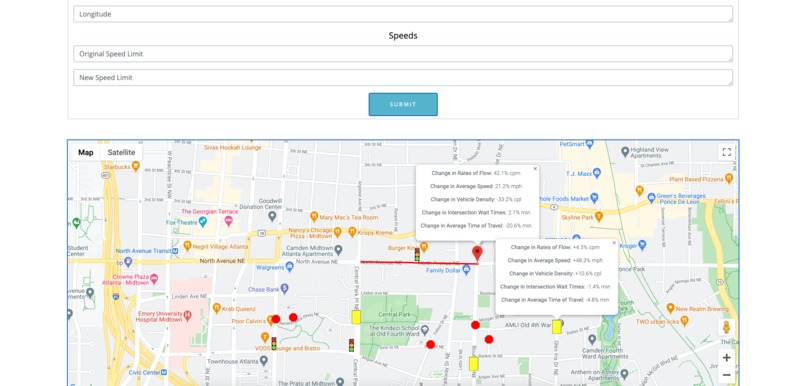
Task: Click Camden Midtown Atlanta Apartments marker
Action: tap(338, 250)
